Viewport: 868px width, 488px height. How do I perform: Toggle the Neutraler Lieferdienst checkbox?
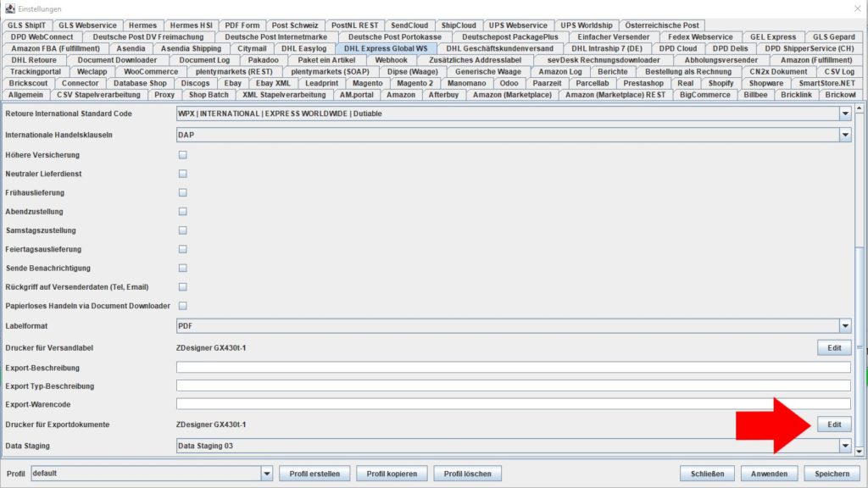pyautogui.click(x=183, y=174)
